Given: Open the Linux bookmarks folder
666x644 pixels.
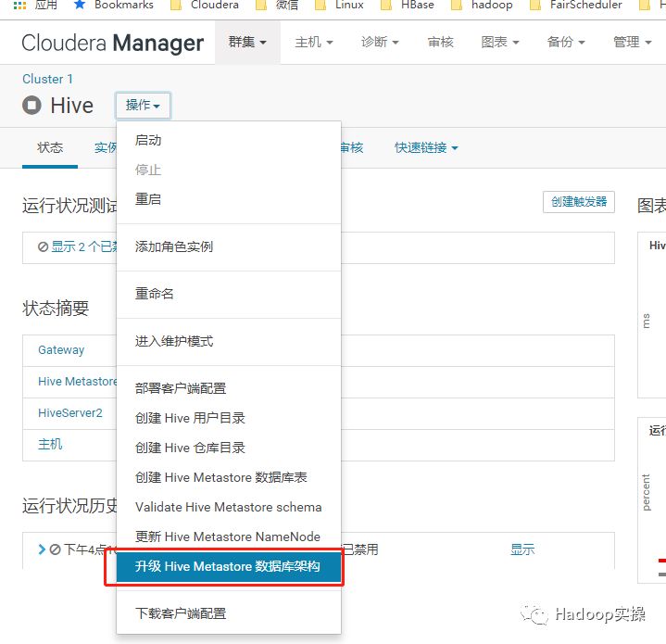Looking at the screenshot, I should tap(339, 5).
